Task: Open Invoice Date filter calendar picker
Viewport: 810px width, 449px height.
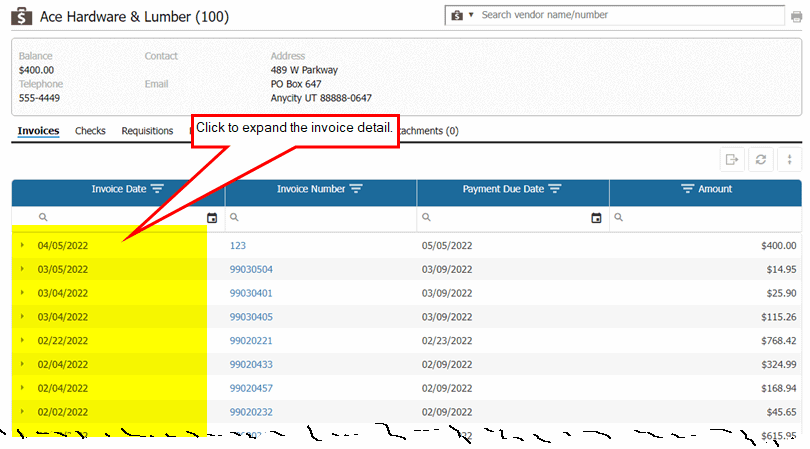Action: click(x=212, y=218)
